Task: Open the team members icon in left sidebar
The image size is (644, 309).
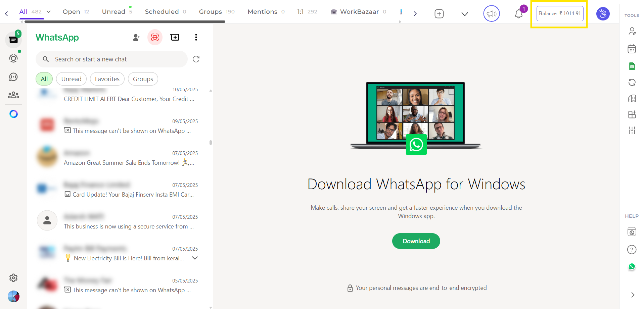Action: 13,95
